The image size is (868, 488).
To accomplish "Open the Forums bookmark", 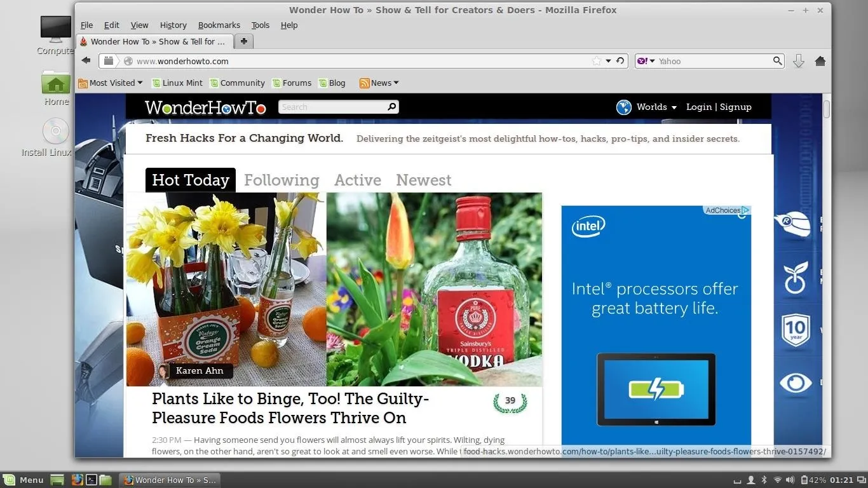I will pyautogui.click(x=292, y=83).
